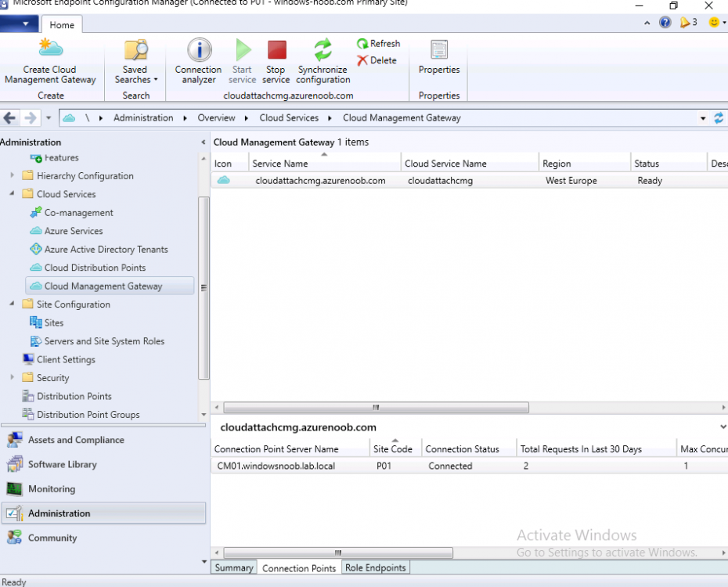Image resolution: width=728 pixels, height=587 pixels.
Task: Open Saved Searches dropdown
Action: click(x=135, y=62)
